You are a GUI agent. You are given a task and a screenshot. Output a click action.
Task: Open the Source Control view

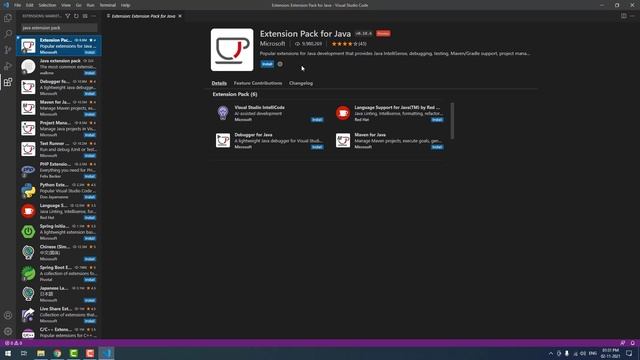pyautogui.click(x=8, y=50)
